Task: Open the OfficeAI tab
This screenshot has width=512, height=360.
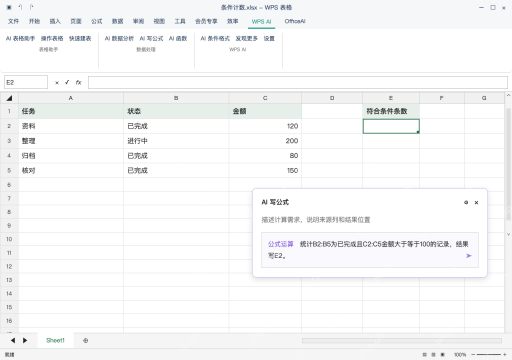Action: [x=295, y=21]
